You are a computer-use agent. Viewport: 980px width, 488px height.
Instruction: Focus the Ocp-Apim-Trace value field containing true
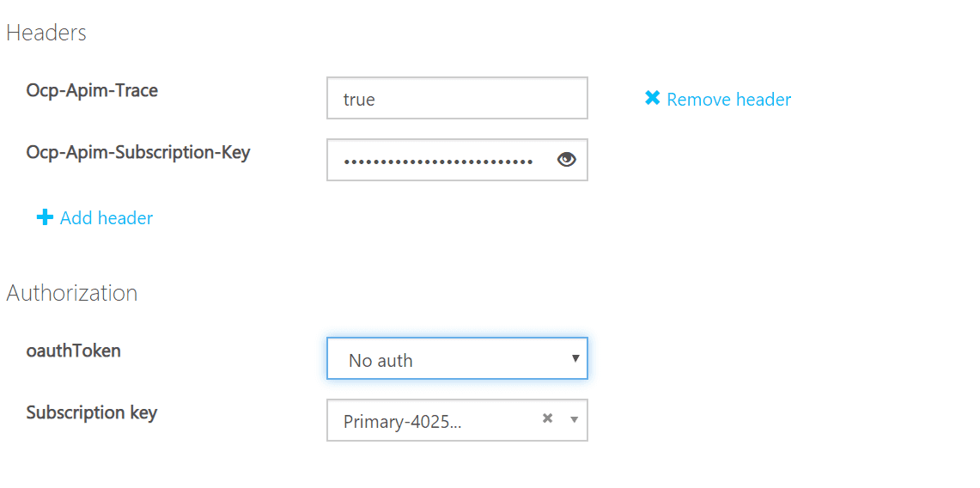pos(457,98)
